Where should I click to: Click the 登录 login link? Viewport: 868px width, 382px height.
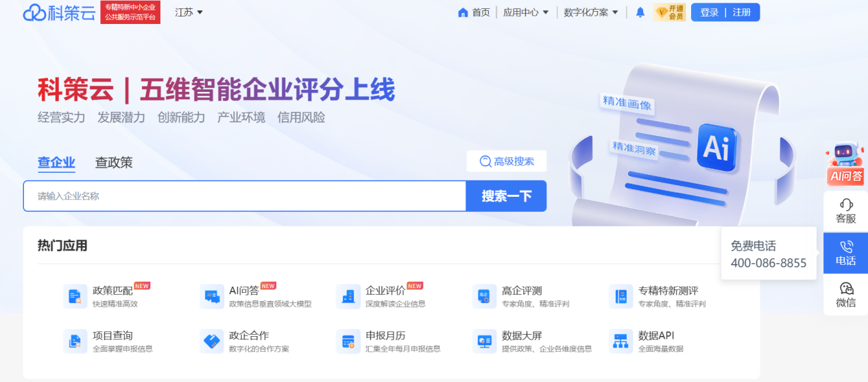[710, 12]
